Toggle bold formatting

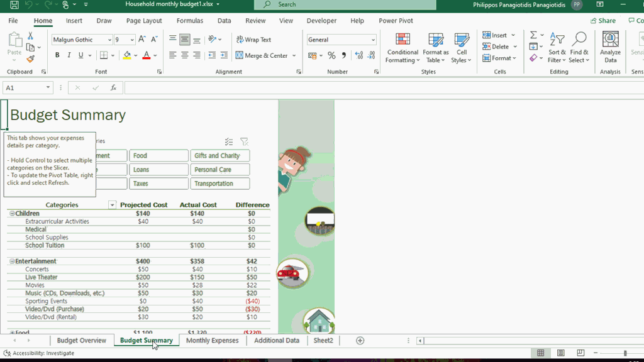pos(57,55)
